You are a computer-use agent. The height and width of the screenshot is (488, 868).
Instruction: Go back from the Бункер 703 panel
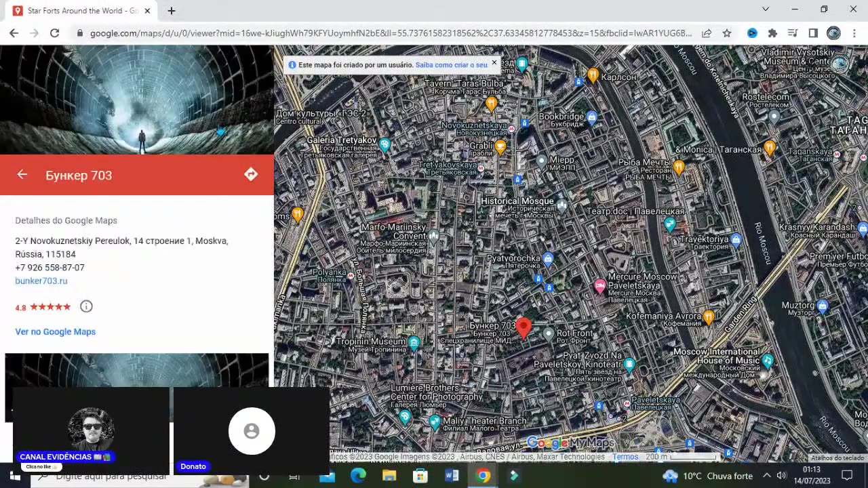[22, 175]
